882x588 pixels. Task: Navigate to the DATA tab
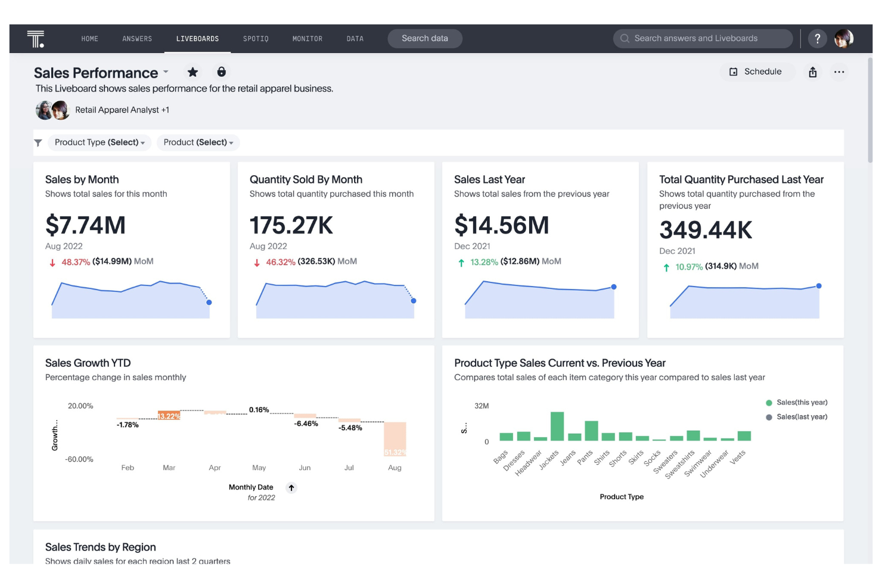tap(355, 38)
